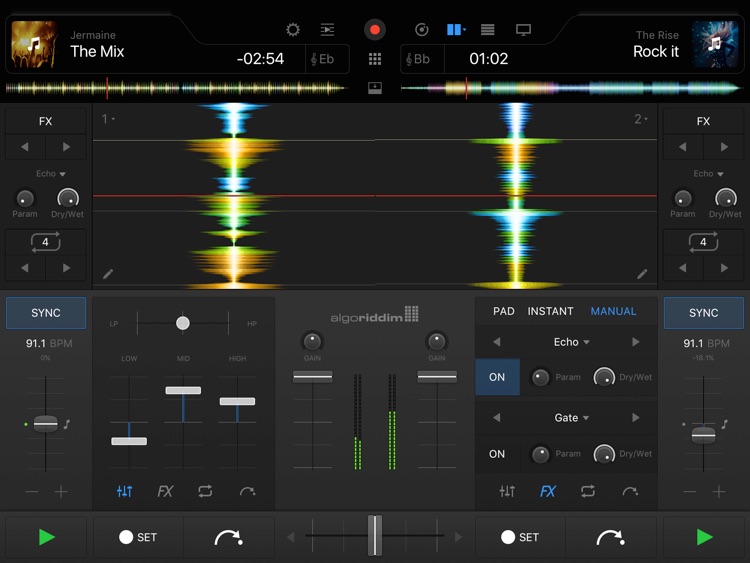Open the deck layout dropdown in top bar

tap(456, 30)
